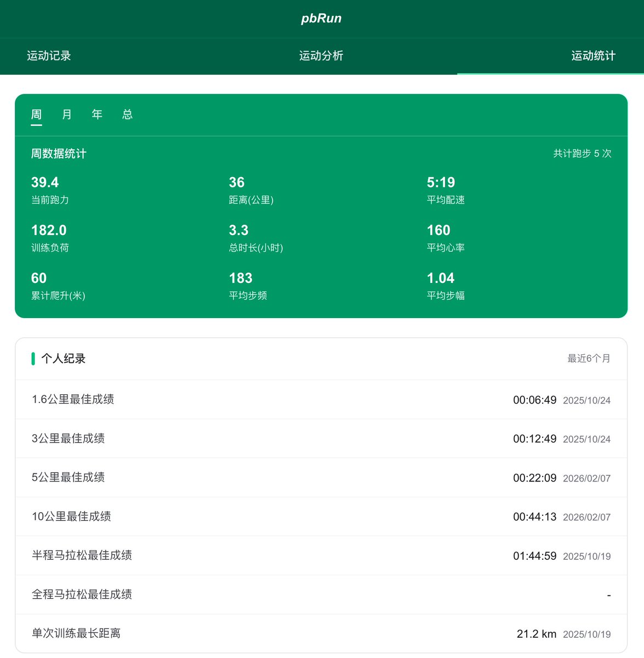Switch statistics to 月 view

click(67, 115)
